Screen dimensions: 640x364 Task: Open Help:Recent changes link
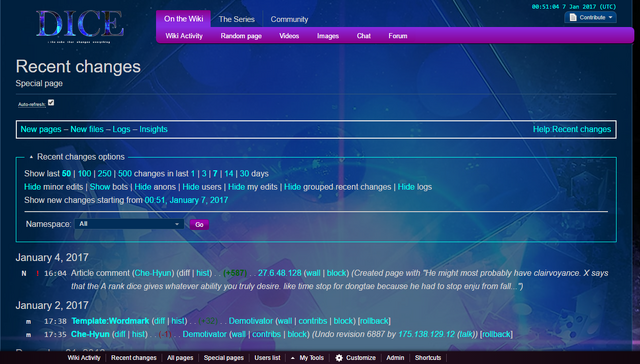click(572, 129)
